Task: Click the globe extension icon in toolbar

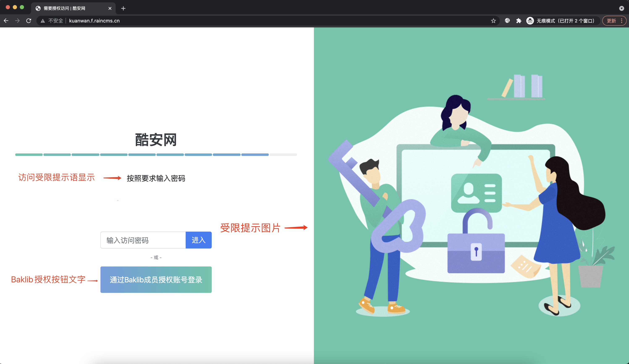Action: pos(507,21)
